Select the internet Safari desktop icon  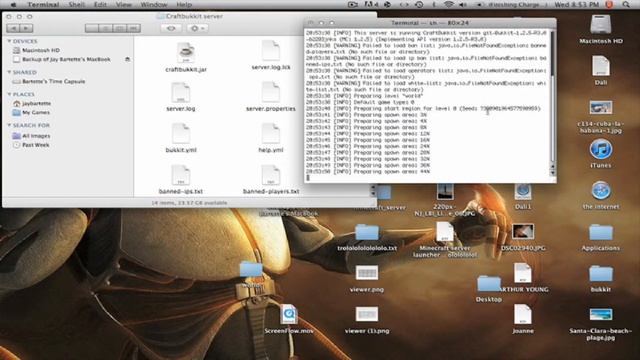[x=600, y=191]
